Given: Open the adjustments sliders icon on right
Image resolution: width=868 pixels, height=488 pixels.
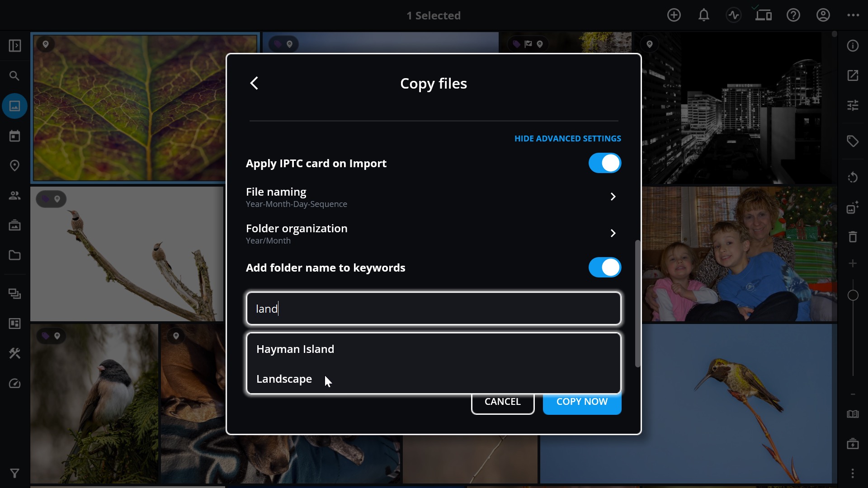Looking at the screenshot, I should [853, 105].
